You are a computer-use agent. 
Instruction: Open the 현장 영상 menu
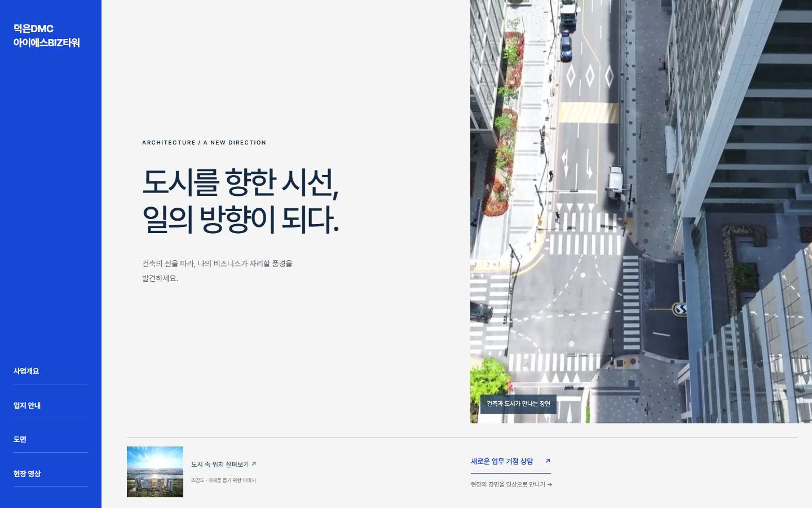pyautogui.click(x=51, y=474)
